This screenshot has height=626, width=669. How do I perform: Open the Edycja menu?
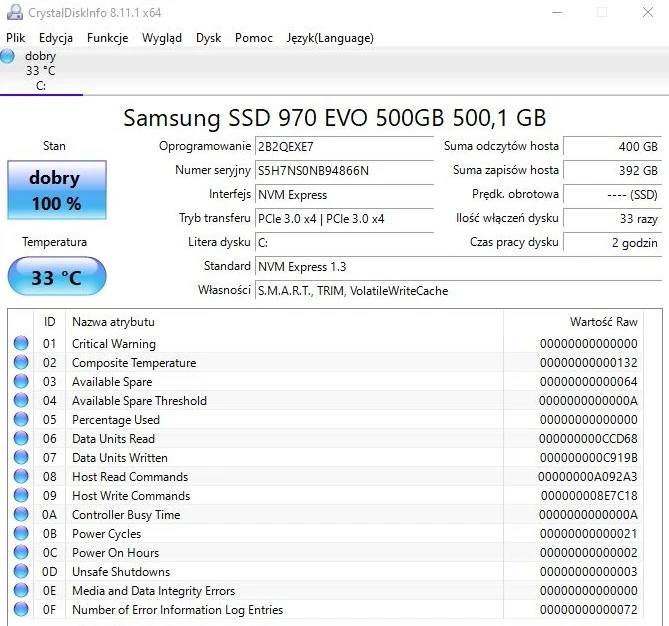point(56,38)
